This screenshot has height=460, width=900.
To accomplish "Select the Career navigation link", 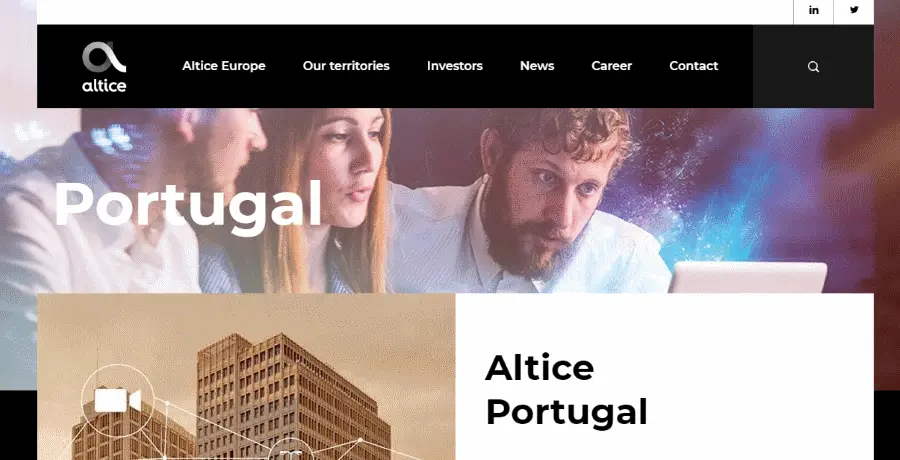I will [x=612, y=66].
